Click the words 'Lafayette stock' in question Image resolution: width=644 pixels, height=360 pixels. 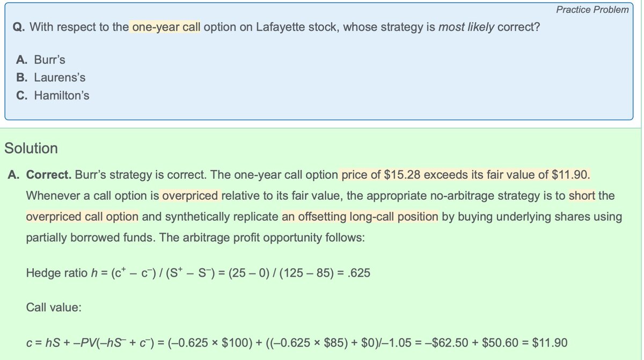point(301,27)
